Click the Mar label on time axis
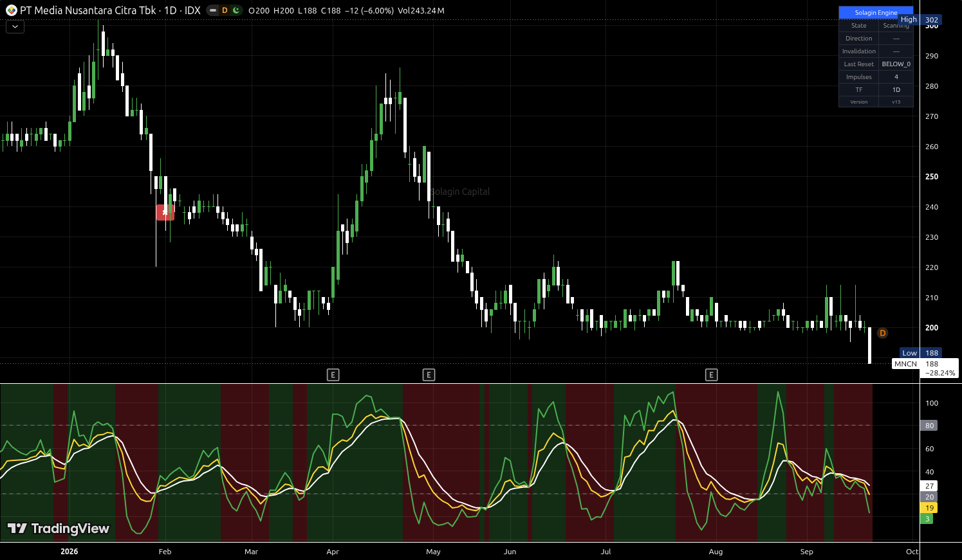Screen dimensions: 962x560 coord(251,552)
